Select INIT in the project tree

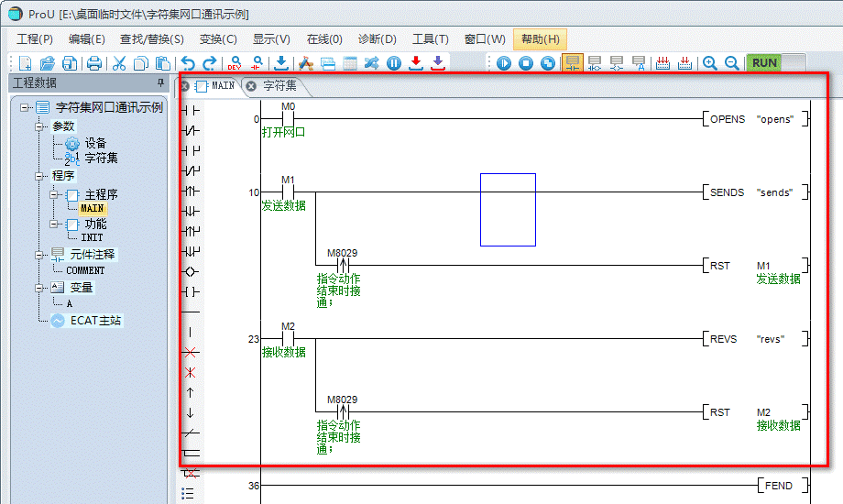pos(92,237)
